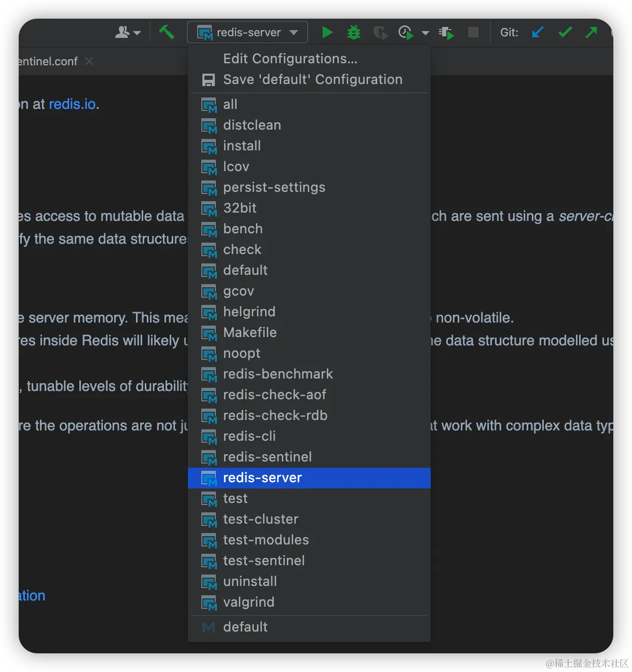The height and width of the screenshot is (672, 632).
Task: Click the Build hammer icon
Action: (x=167, y=32)
